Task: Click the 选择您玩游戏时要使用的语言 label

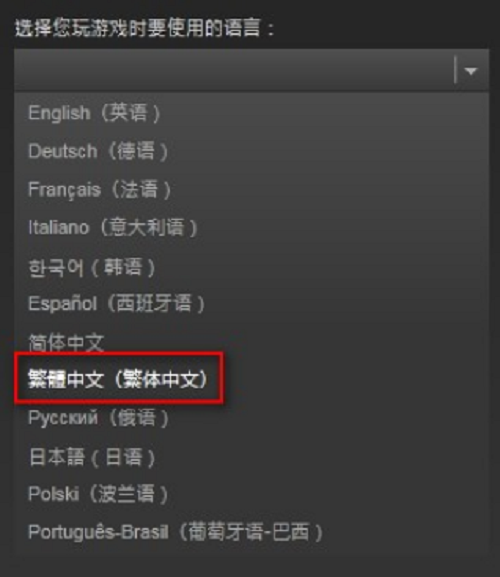Action: click(138, 28)
